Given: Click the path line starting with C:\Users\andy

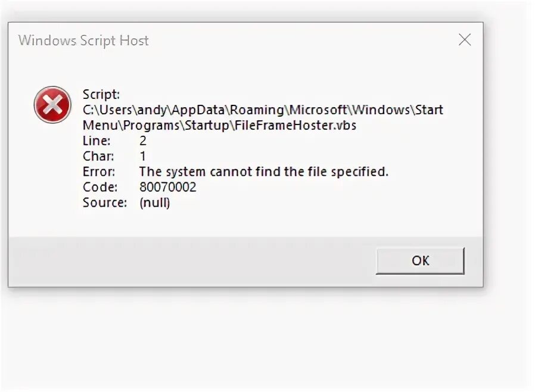Looking at the screenshot, I should coord(263,110).
